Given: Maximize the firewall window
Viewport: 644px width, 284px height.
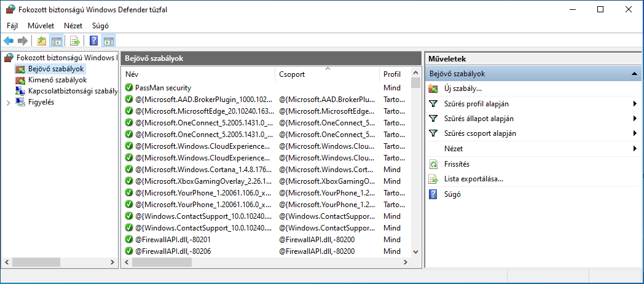Looking at the screenshot, I should pos(600,9).
